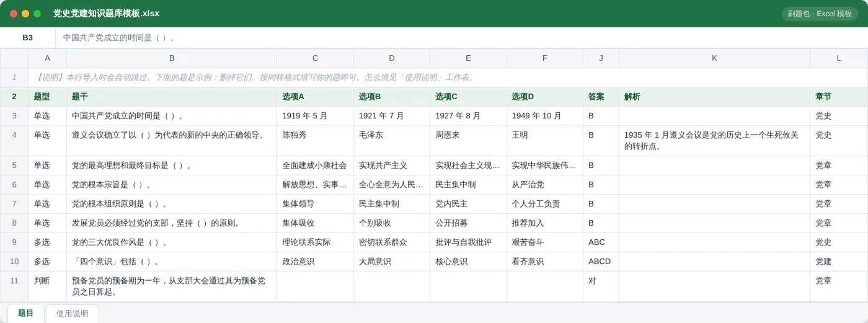Select row 3 header

(x=14, y=116)
